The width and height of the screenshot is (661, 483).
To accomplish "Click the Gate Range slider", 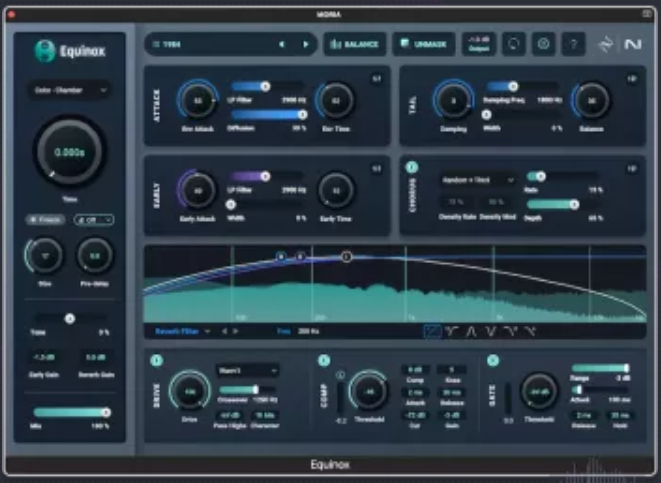I will coord(601,368).
